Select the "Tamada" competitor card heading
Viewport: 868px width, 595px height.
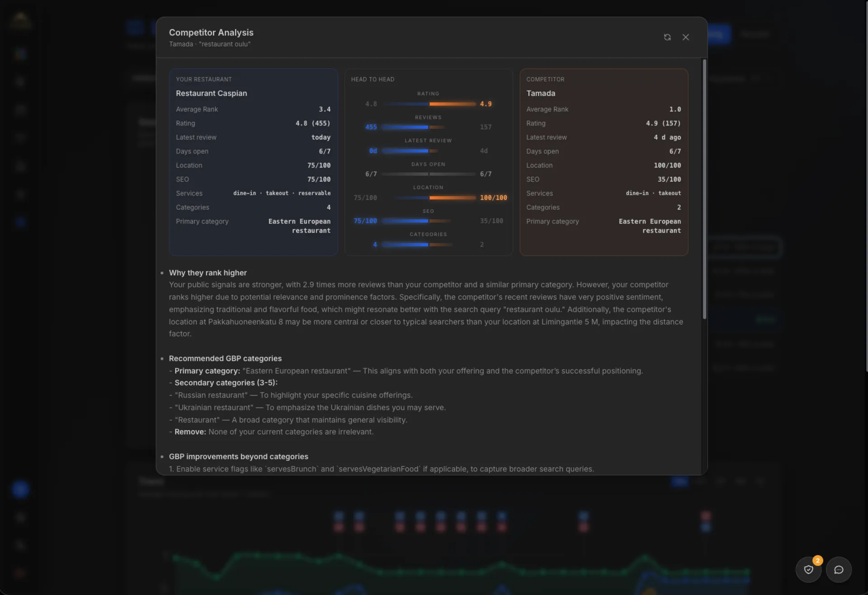541,93
